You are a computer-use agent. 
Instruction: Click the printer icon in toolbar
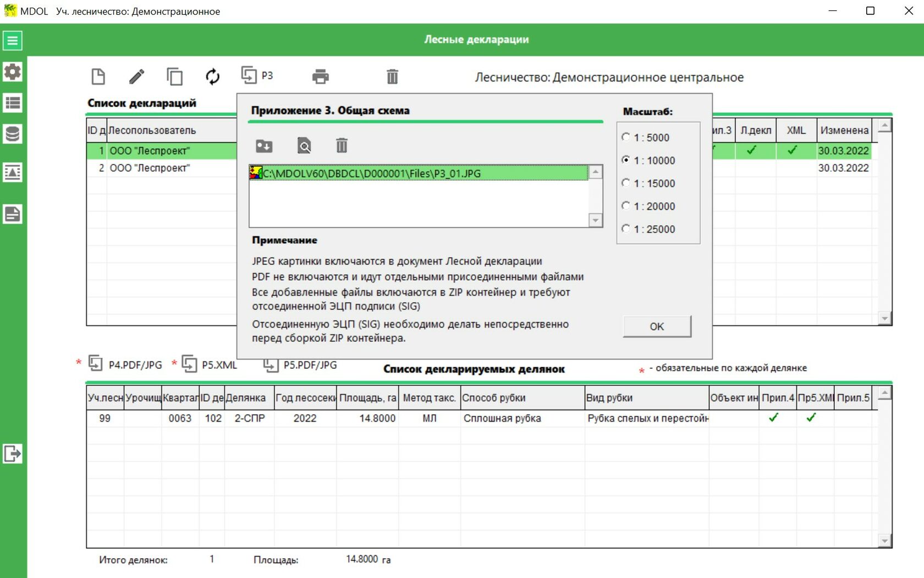click(x=320, y=77)
